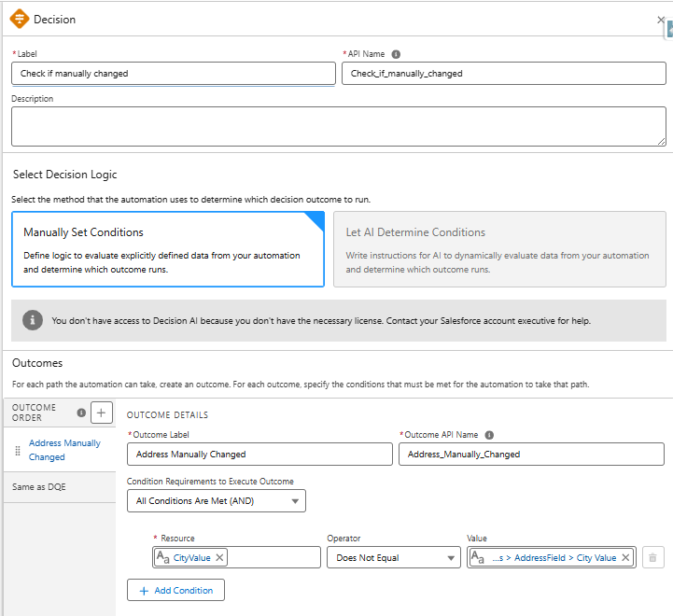Viewport: 673px width, 616px height.
Task: Close the Decision panel
Action: point(661,20)
